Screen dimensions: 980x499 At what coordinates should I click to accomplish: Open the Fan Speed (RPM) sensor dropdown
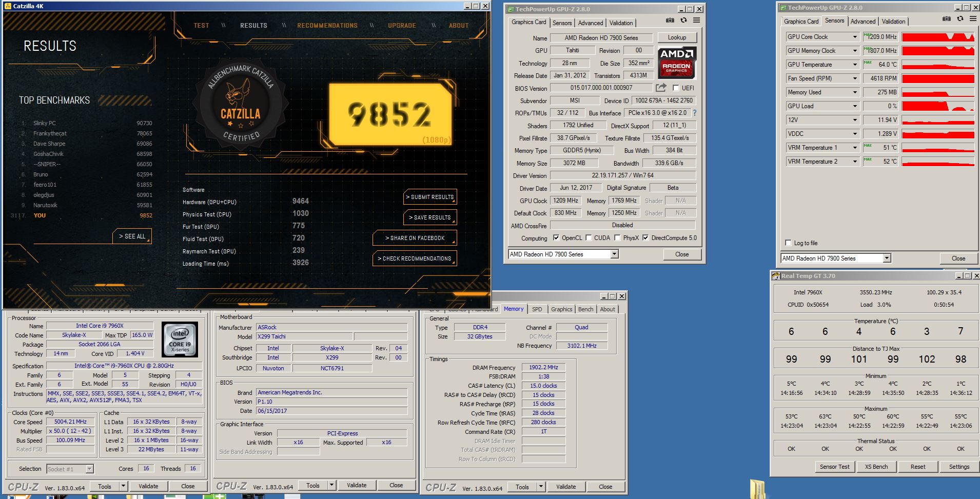pos(855,78)
